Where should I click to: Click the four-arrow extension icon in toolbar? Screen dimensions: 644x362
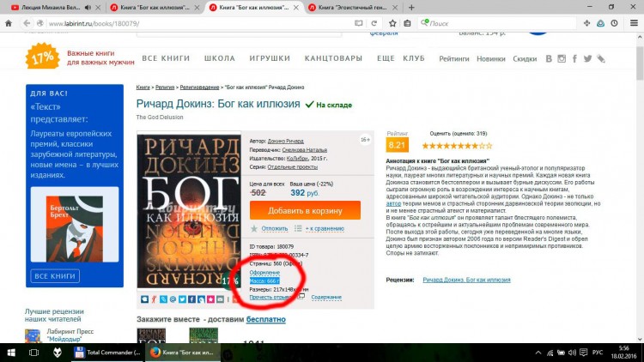(587, 23)
